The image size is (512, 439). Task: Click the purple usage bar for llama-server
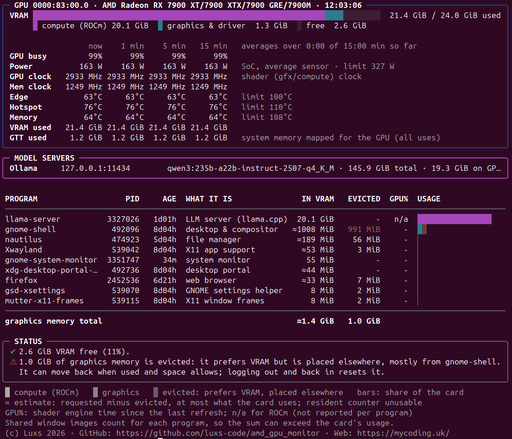pos(455,219)
